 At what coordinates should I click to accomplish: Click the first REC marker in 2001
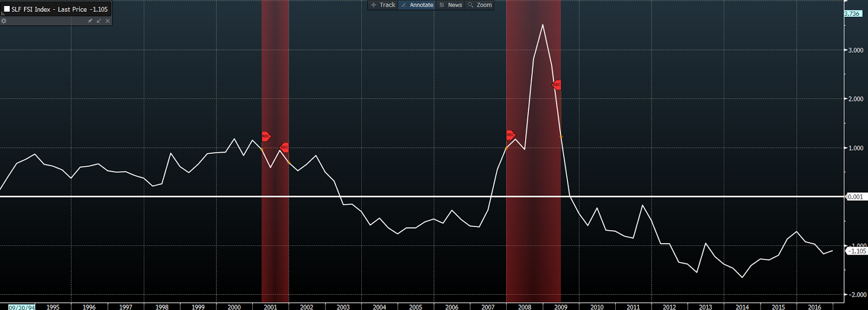click(266, 136)
